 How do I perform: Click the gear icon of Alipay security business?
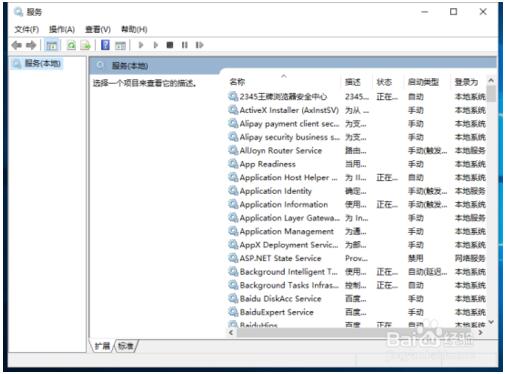click(x=233, y=137)
